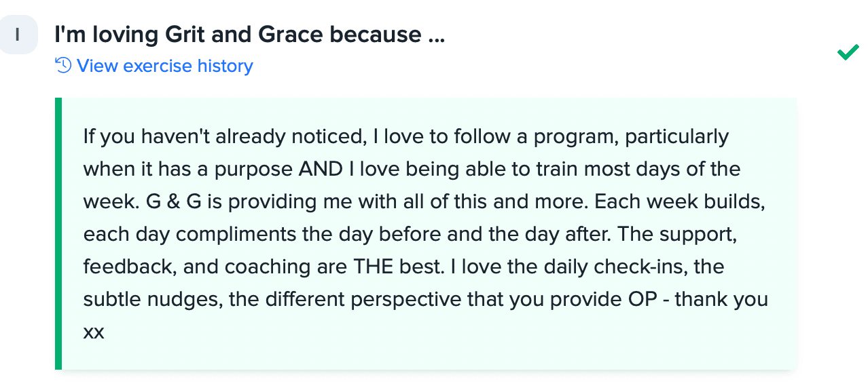Click the capitalized "AND" in the response
The image size is (868, 388).
pos(321,169)
